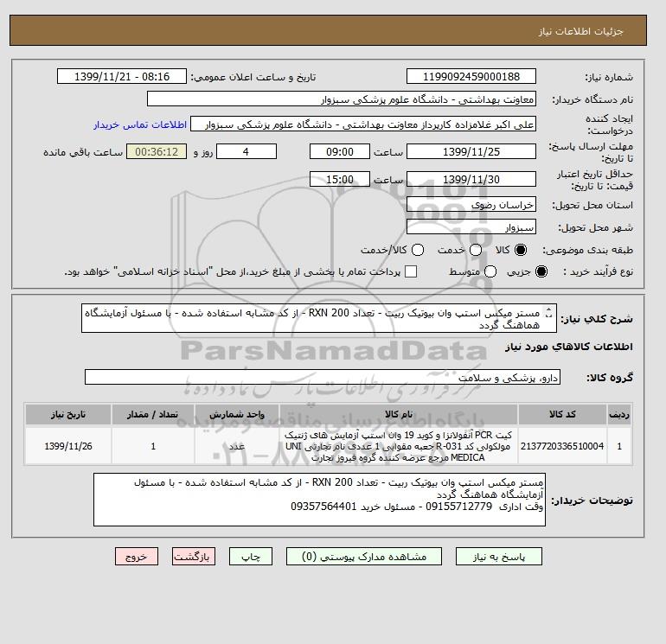Click the delivery province field خراسان رضوی

tap(471, 205)
